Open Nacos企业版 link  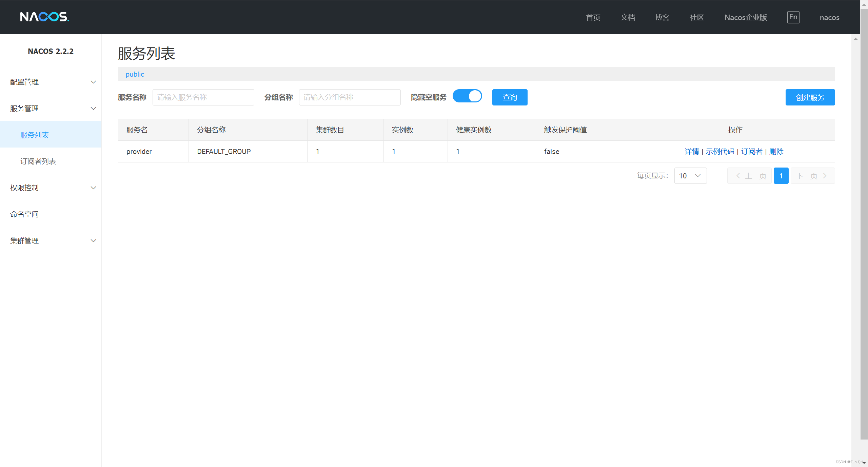click(746, 18)
